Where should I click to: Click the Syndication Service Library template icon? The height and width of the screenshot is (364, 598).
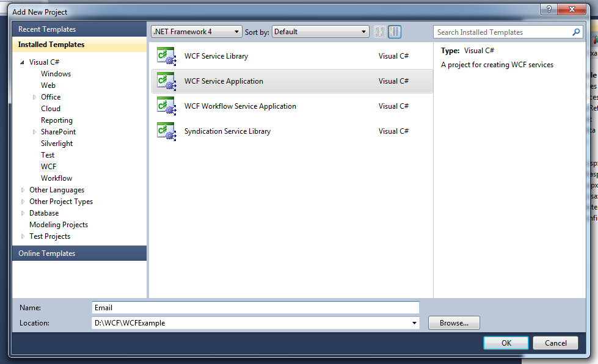(x=166, y=131)
